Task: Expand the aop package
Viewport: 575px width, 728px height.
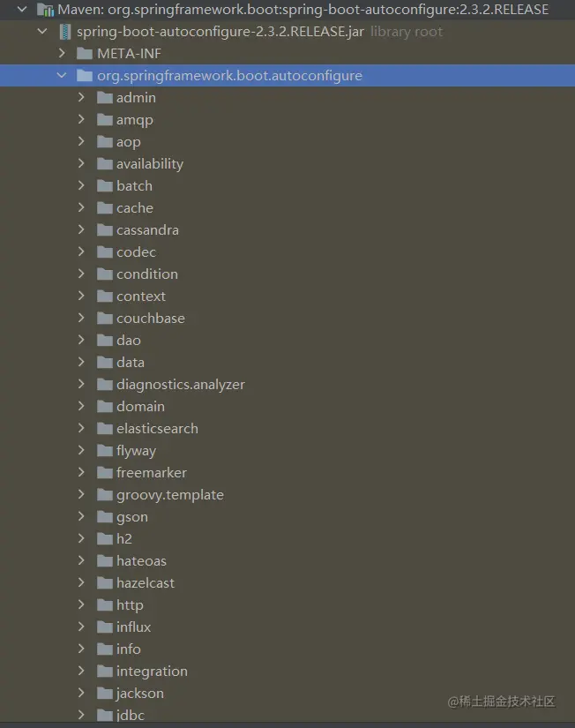Action: 81,141
